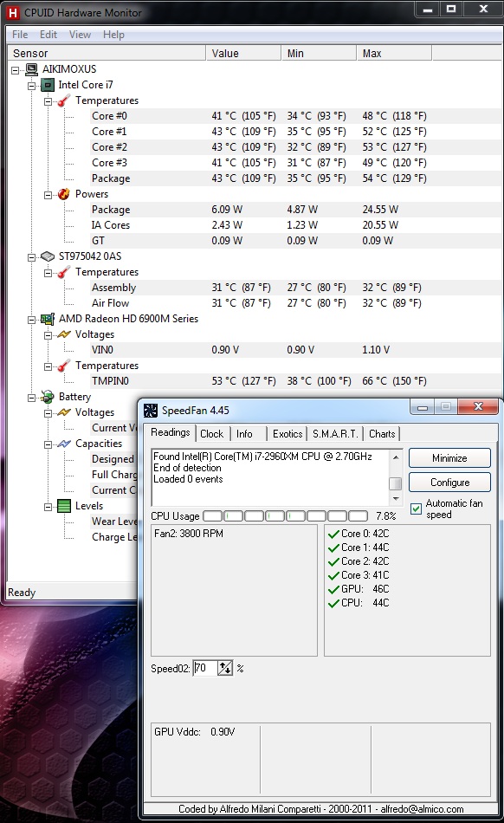Click the green check icon beside GPU: 46C
The height and width of the screenshot is (823, 504).
pyautogui.click(x=333, y=590)
